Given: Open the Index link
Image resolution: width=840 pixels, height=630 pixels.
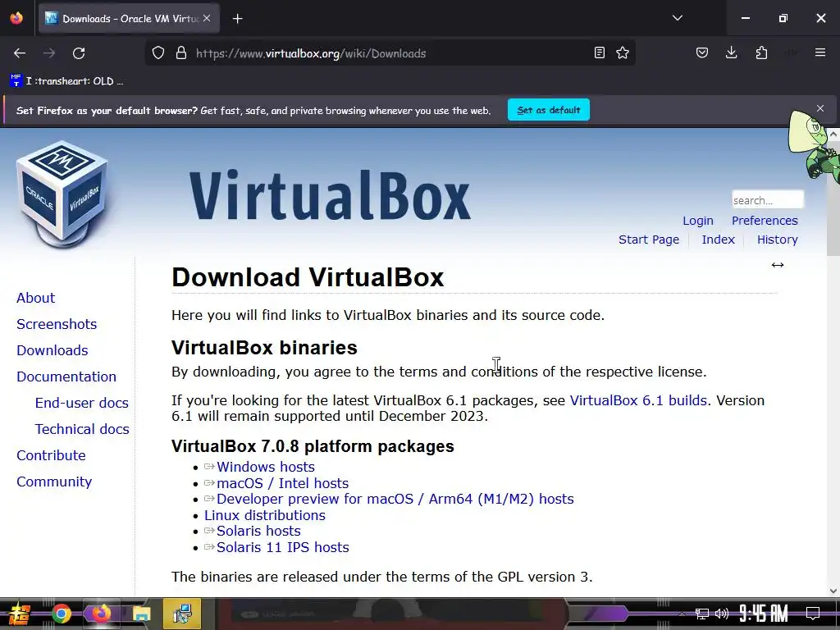Looking at the screenshot, I should coord(719,240).
